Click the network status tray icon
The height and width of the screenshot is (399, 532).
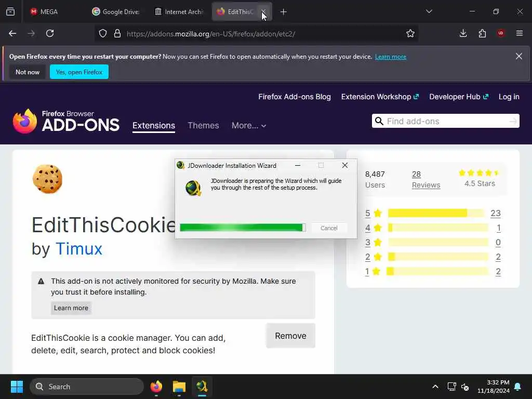tap(451, 387)
